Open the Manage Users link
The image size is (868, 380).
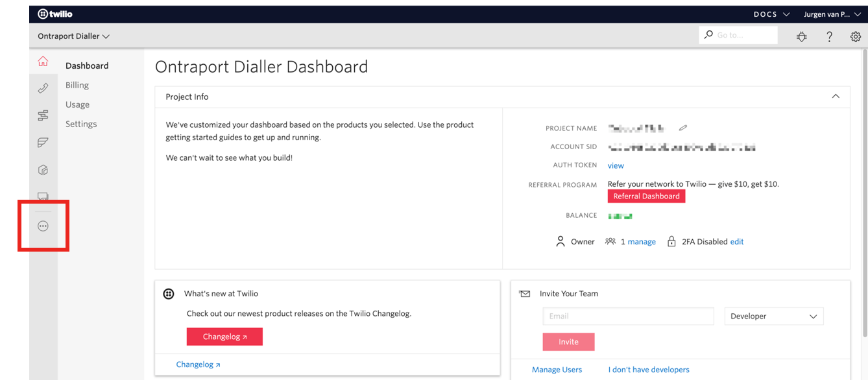click(557, 370)
